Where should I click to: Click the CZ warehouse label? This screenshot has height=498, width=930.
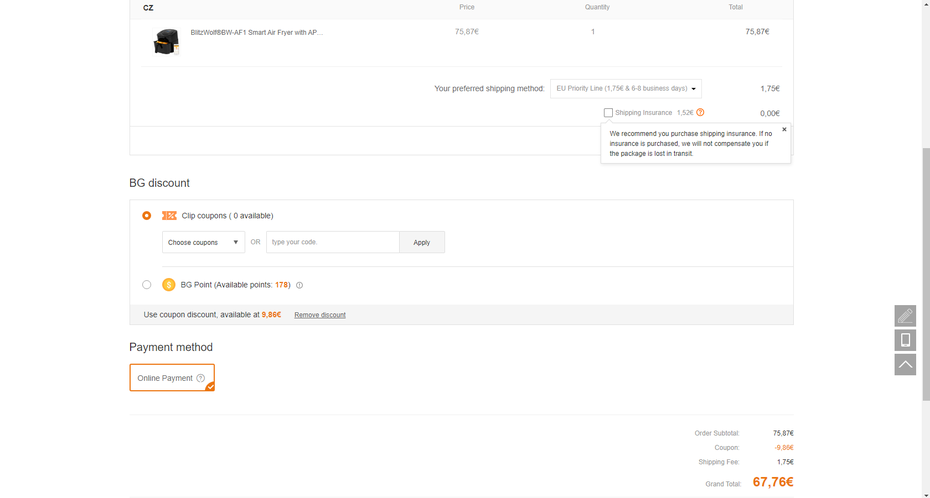coord(148,8)
